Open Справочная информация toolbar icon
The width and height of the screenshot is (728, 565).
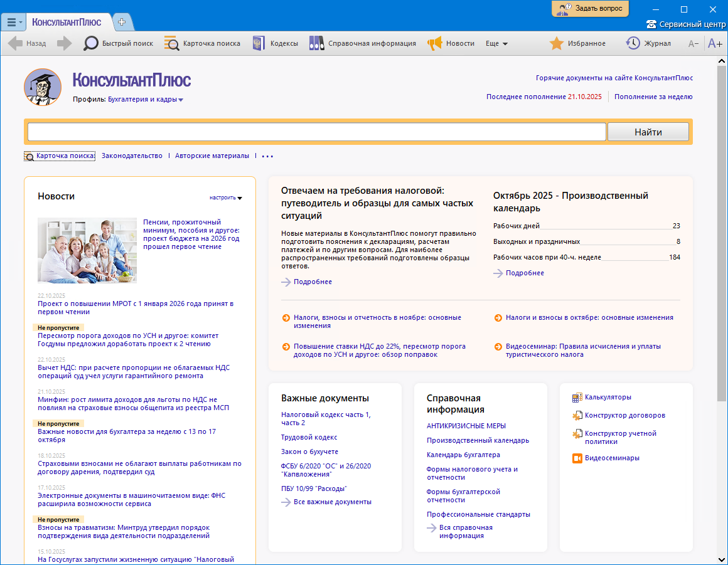pyautogui.click(x=316, y=43)
